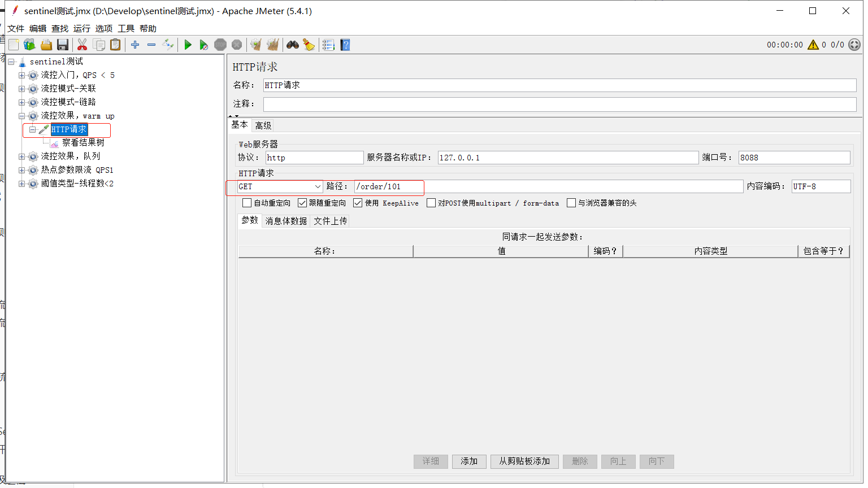
Task: Click the 添加 button
Action: tap(469, 461)
